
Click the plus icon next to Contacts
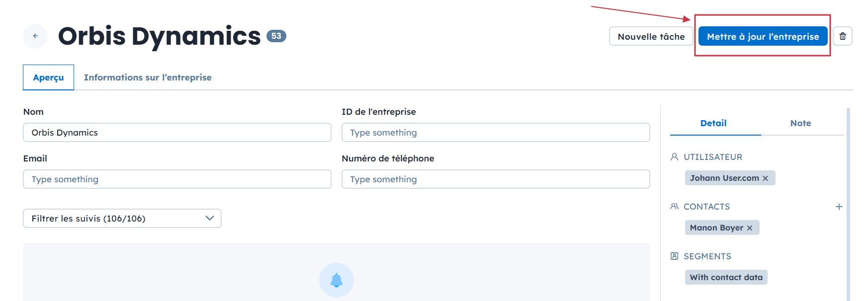tap(839, 207)
